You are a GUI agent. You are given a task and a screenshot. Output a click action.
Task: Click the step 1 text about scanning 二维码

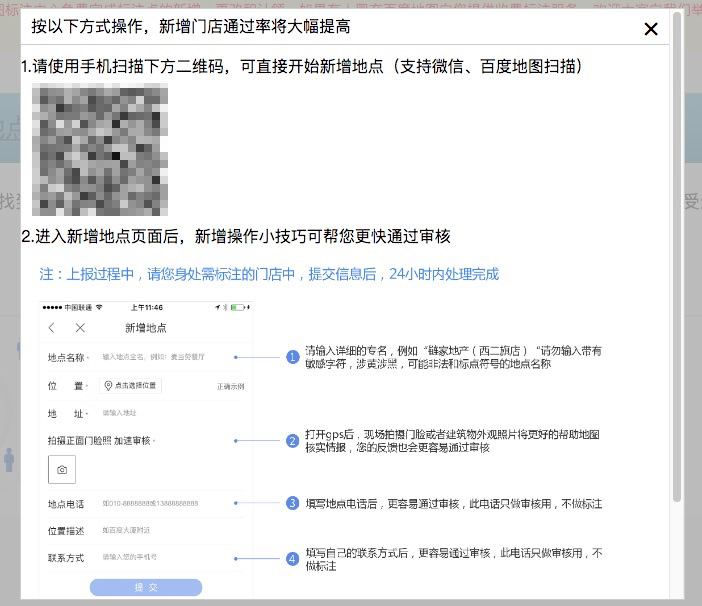click(x=302, y=66)
